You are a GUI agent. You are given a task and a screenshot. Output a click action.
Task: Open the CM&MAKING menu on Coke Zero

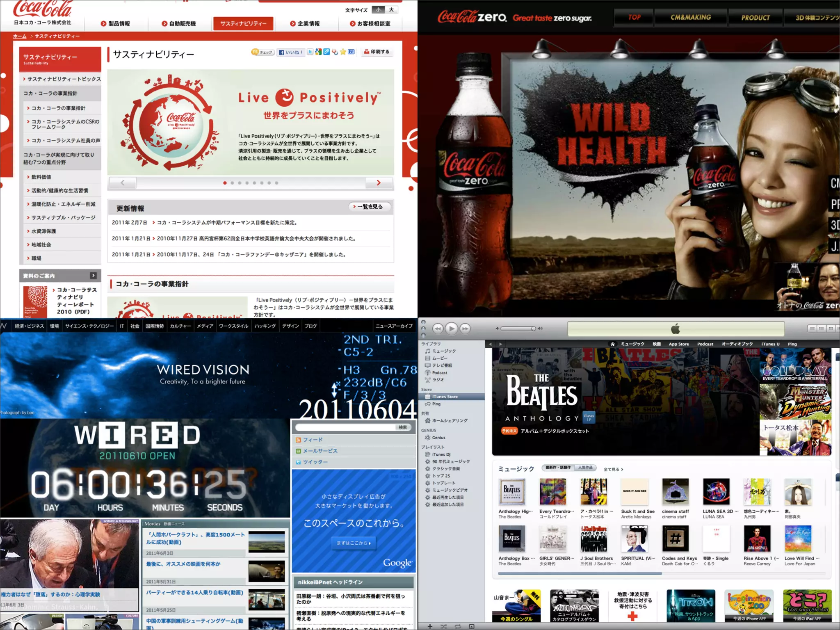pyautogui.click(x=691, y=18)
